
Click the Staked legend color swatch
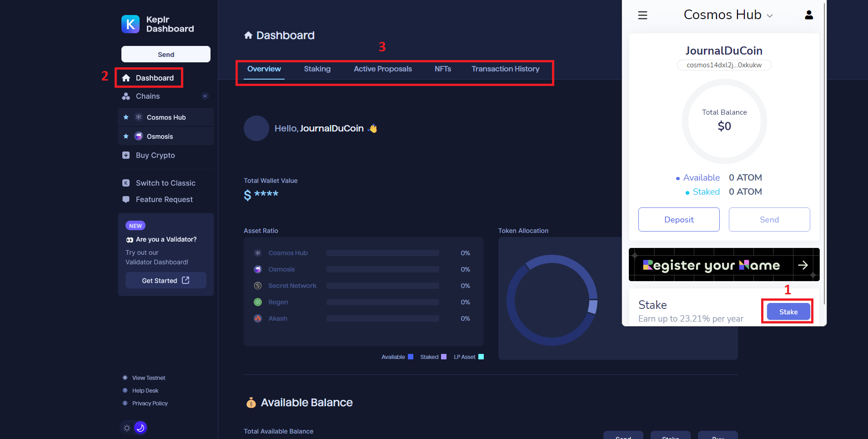[444, 357]
